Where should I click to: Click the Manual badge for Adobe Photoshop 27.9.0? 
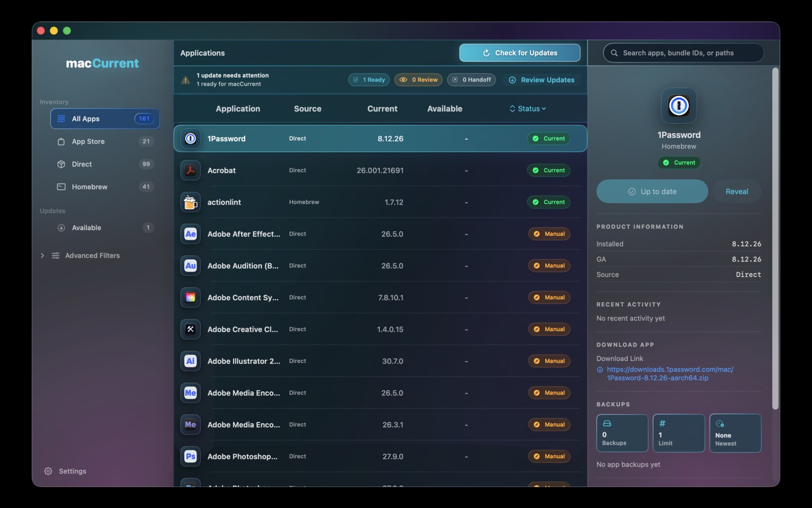pos(549,456)
